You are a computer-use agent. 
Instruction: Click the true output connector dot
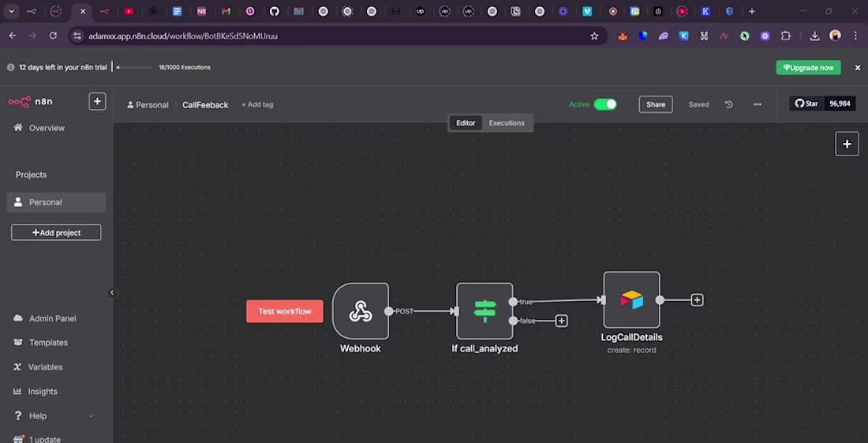tap(513, 302)
